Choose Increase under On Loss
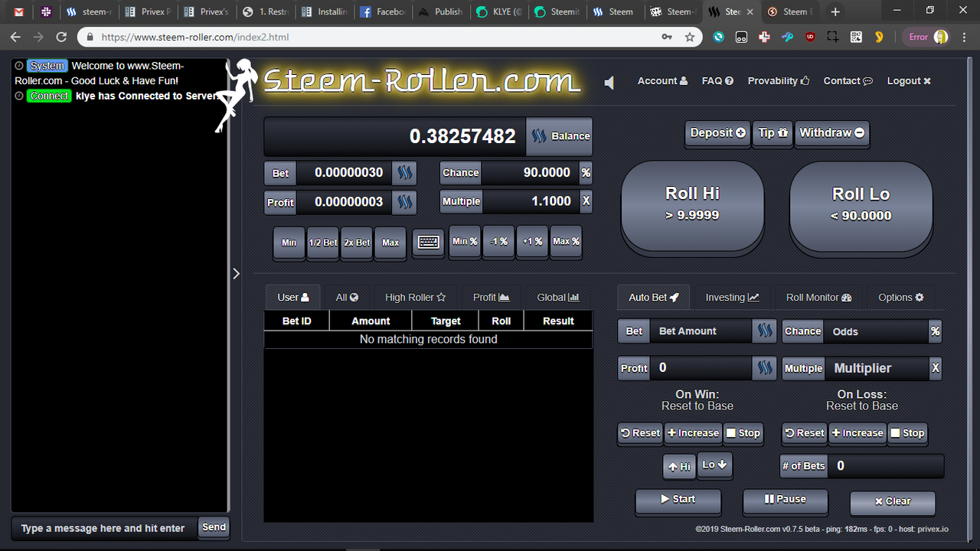The height and width of the screenshot is (551, 980). [857, 433]
